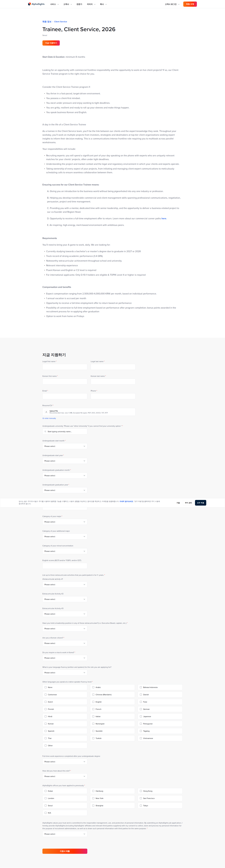
Task: Open the 'Category of your major' dropdown
Action: (x=65, y=522)
